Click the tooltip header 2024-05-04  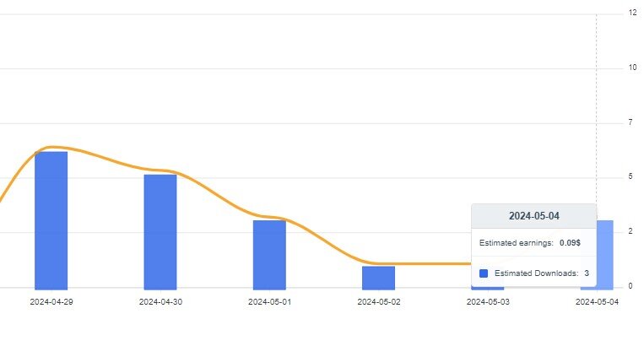coord(534,216)
